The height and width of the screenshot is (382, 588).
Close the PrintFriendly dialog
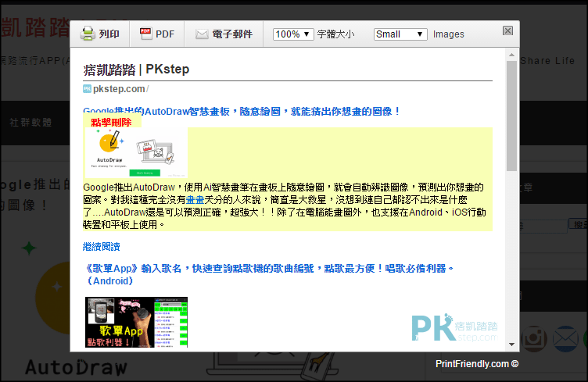(507, 30)
